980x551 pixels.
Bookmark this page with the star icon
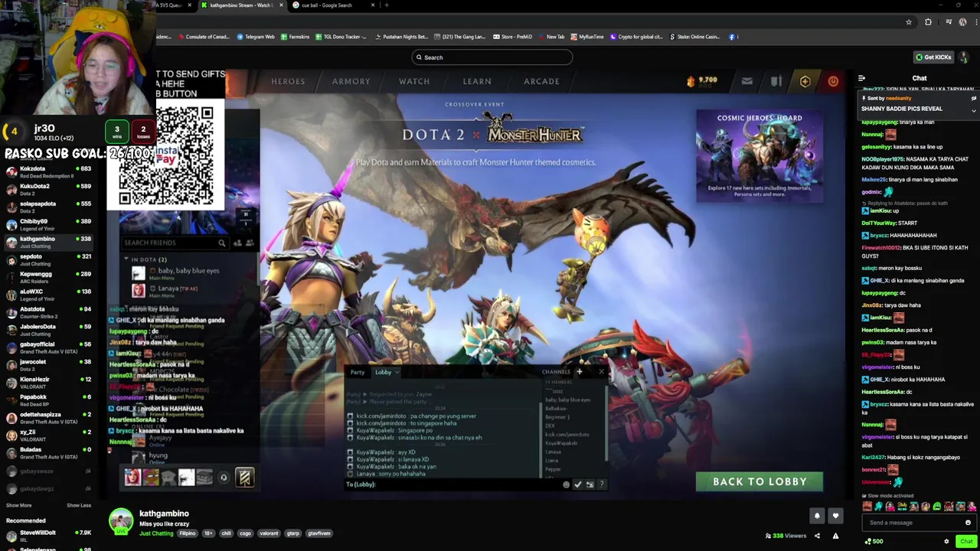click(909, 22)
